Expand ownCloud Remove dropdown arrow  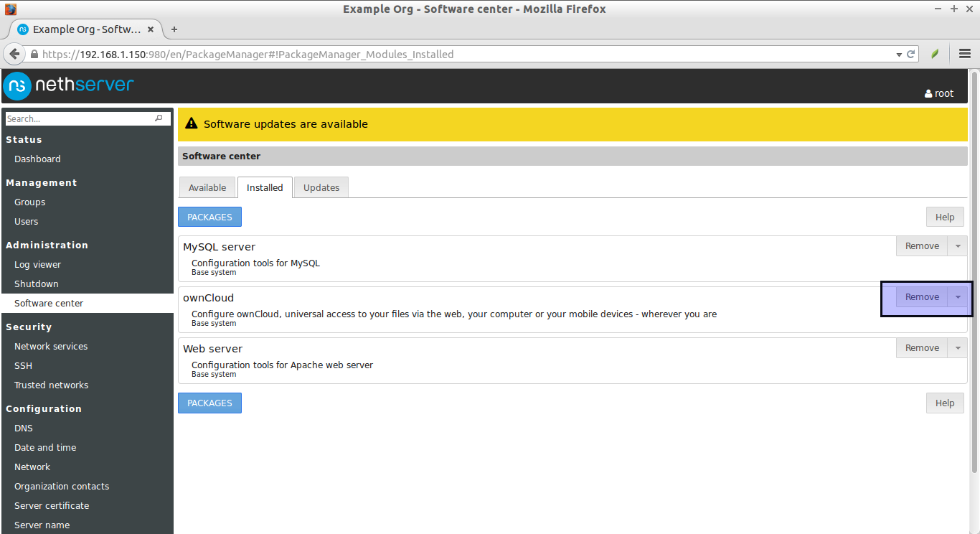pyautogui.click(x=958, y=297)
